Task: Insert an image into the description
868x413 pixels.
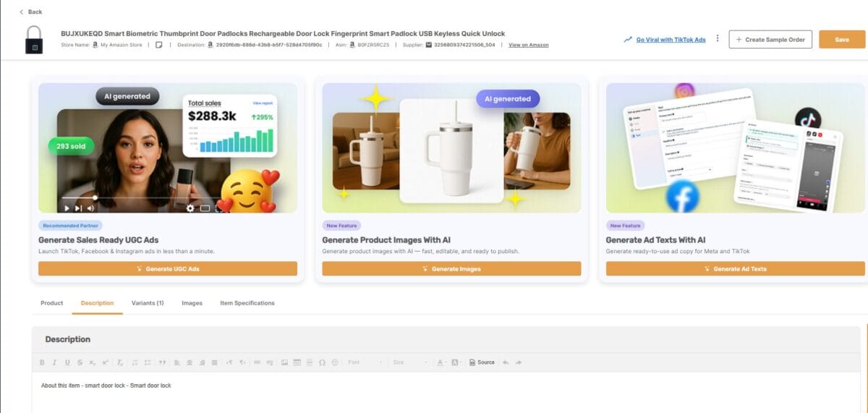Action: 284,362
